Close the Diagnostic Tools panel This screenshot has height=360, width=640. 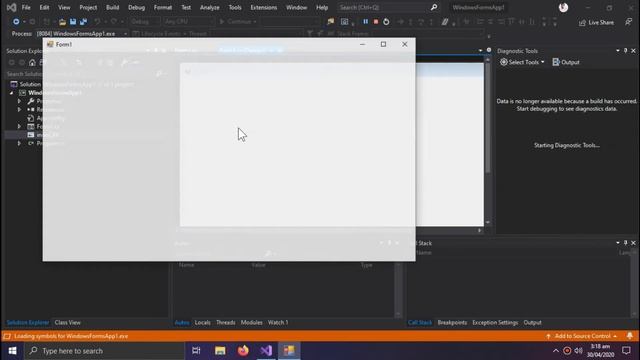pos(633,51)
